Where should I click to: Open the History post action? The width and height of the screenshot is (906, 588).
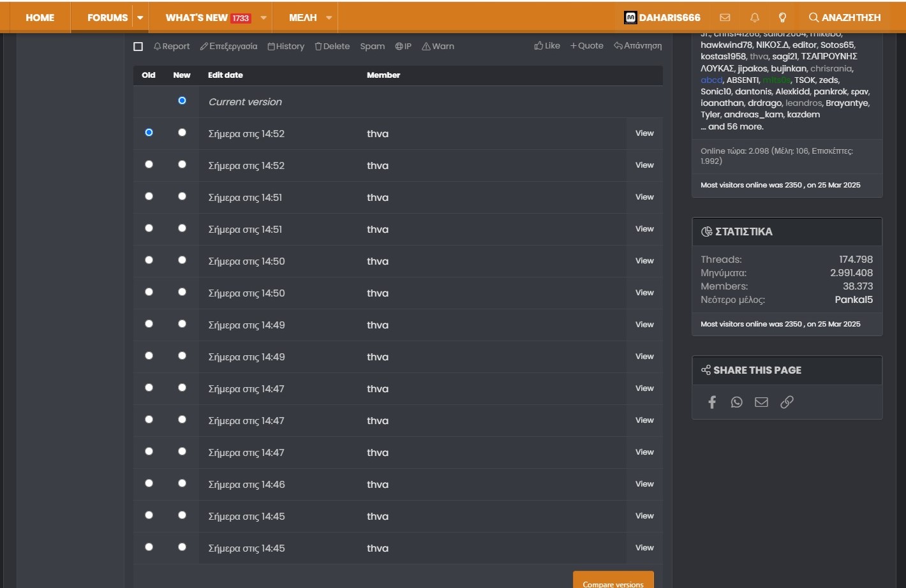[x=286, y=47]
